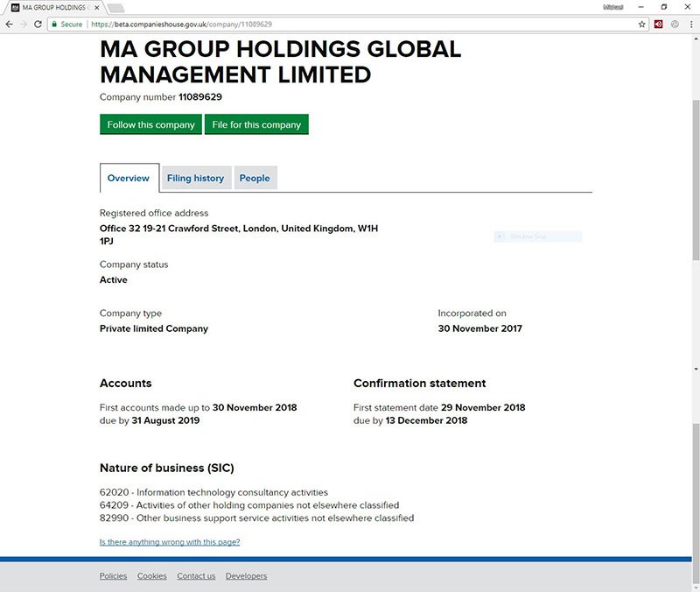The image size is (700, 592).
Task: Click the browser forward arrow
Action: tap(24, 25)
